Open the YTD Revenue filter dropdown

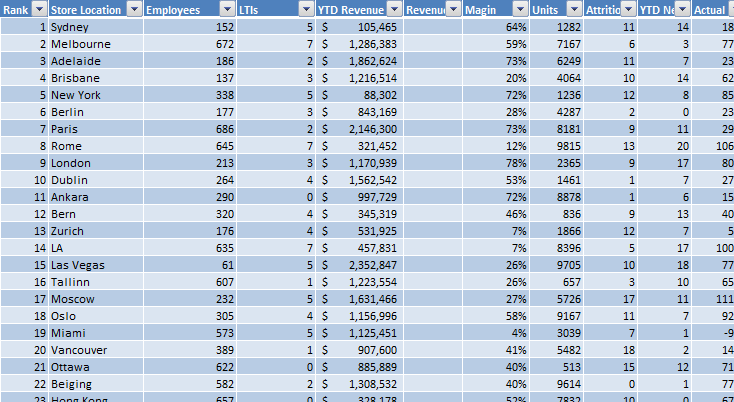tap(395, 9)
